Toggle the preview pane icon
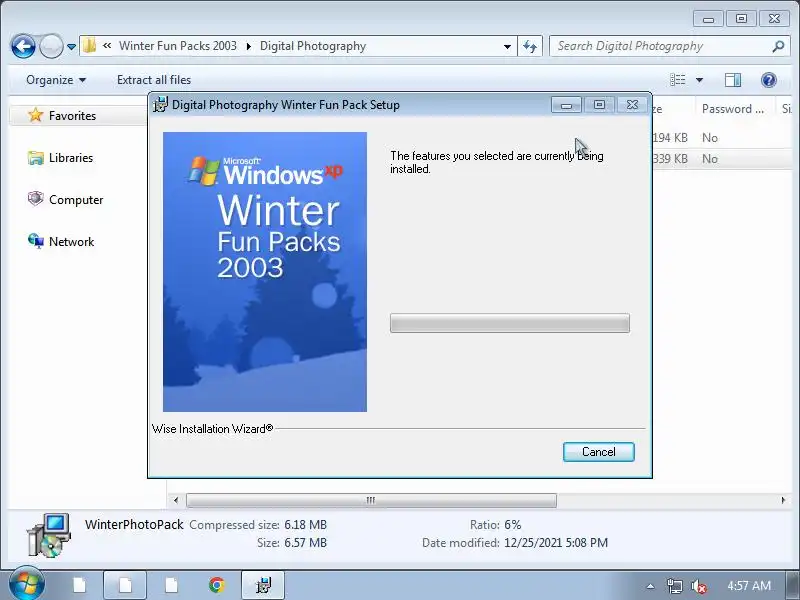Image resolution: width=800 pixels, height=600 pixels. (733, 80)
